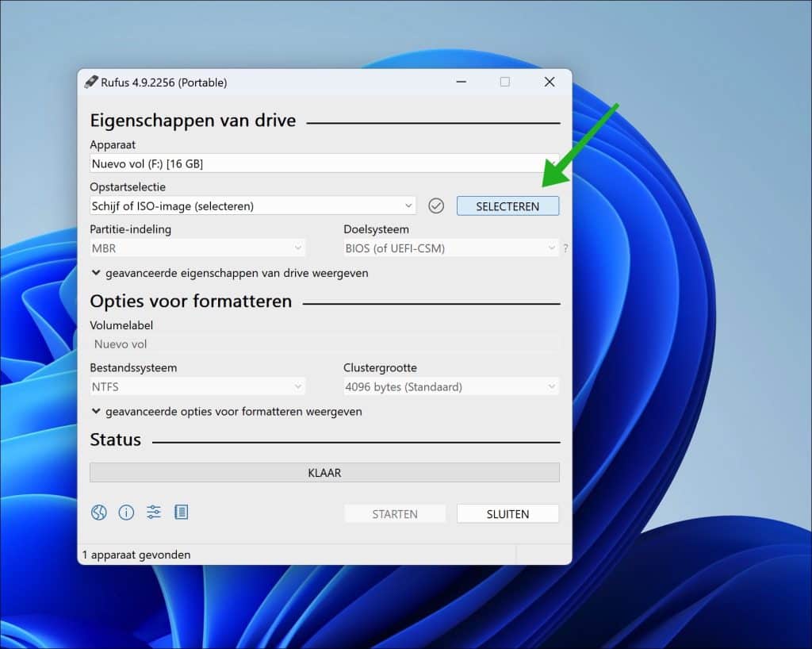This screenshot has width=812, height=649.
Task: Open the Doelsysteem BIOS dropdown
Action: tap(451, 248)
